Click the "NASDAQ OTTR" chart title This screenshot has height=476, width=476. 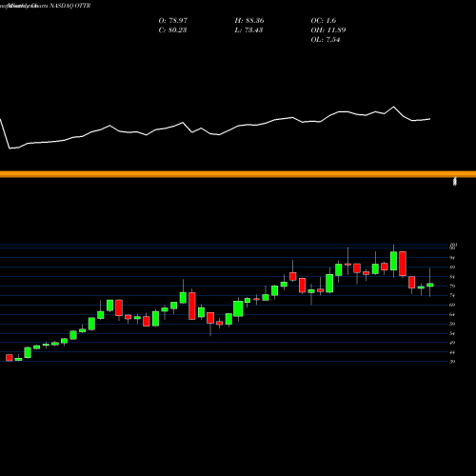pyautogui.click(x=69, y=6)
